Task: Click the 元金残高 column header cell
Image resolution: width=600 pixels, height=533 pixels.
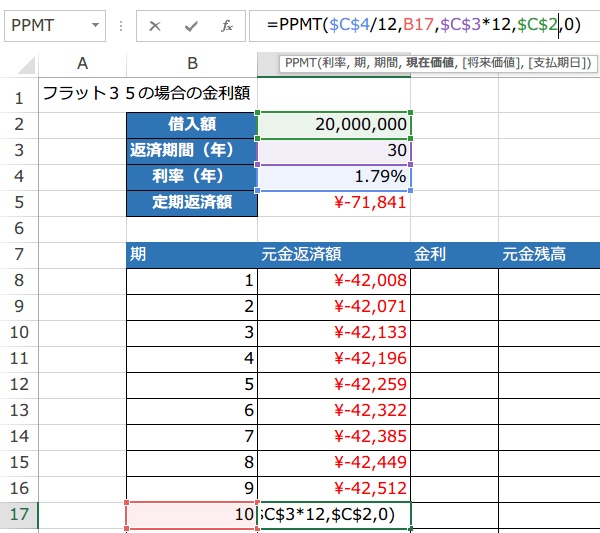Action: pos(548,255)
